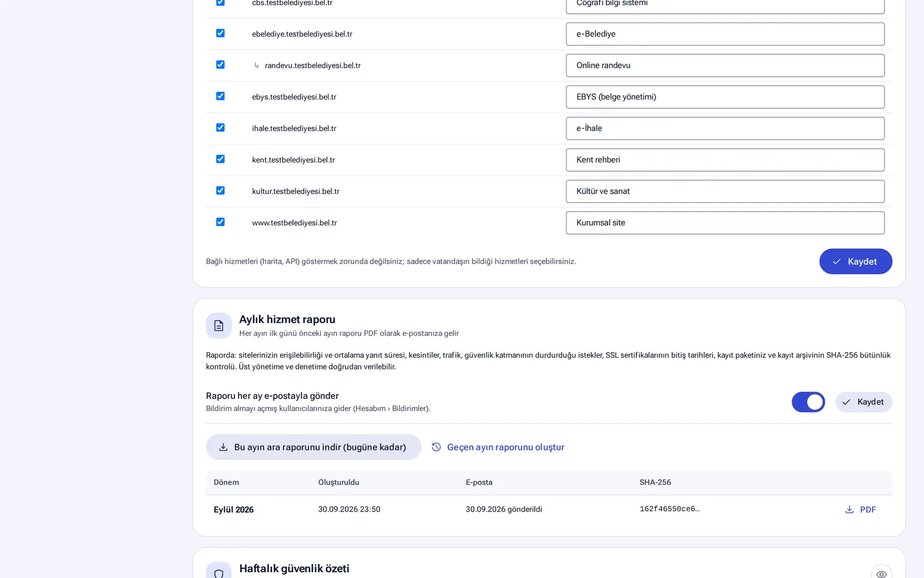The height and width of the screenshot is (578, 924).
Task: Click the shield icon next to Haftalık güvenlik özeti
Action: point(219,572)
